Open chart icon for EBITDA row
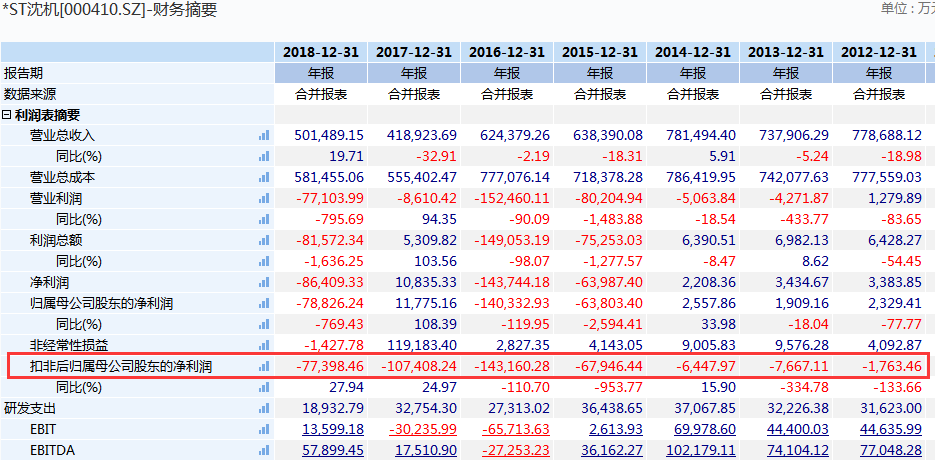 (x=264, y=450)
